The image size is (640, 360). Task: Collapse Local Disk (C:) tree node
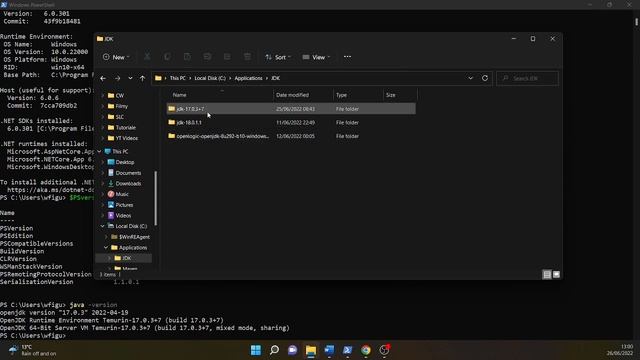pos(102,226)
